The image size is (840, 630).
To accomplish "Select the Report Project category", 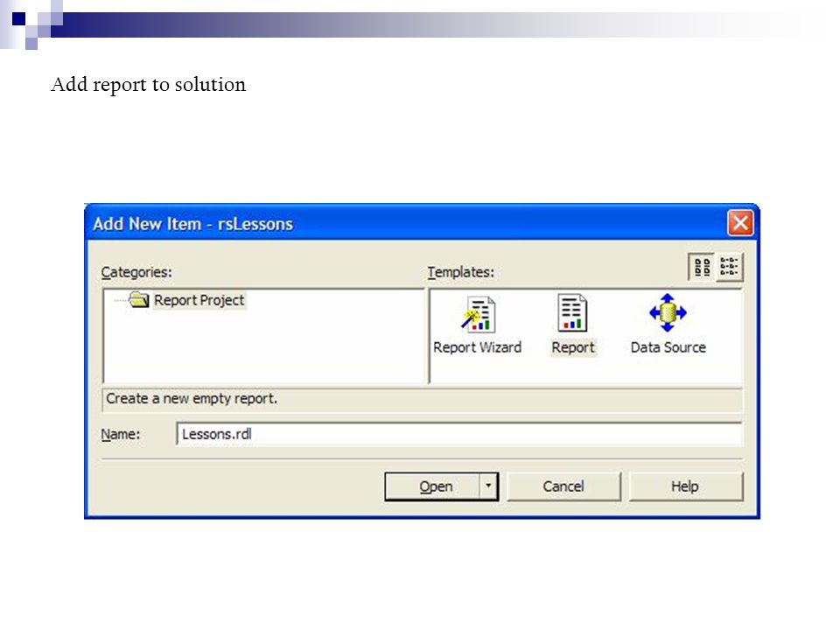I will pyautogui.click(x=199, y=300).
